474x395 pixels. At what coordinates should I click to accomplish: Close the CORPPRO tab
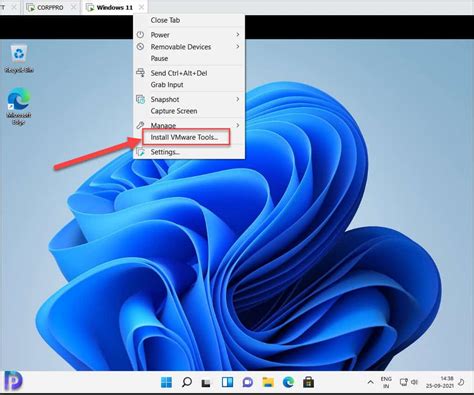[x=74, y=7]
